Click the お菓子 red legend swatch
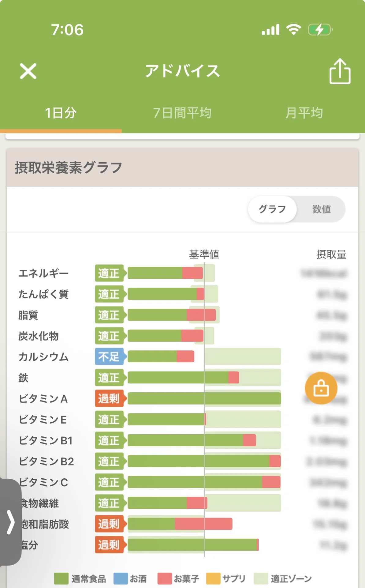The image size is (365, 588). point(165,579)
